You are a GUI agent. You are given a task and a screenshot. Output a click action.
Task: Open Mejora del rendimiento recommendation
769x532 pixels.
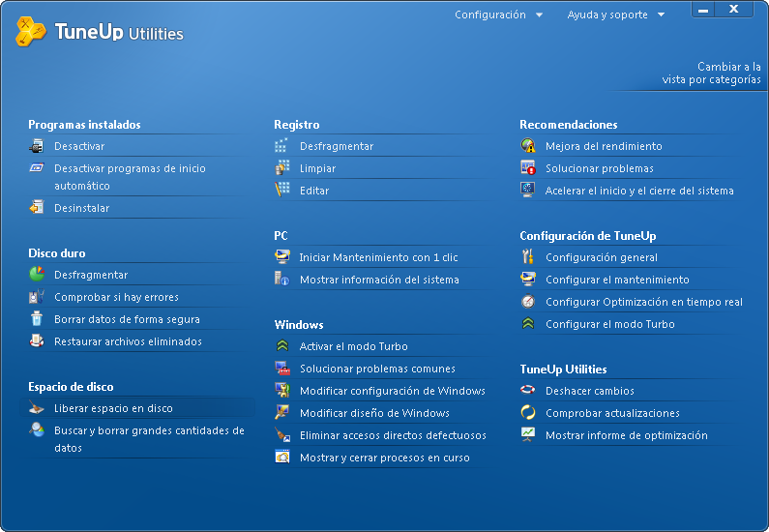[604, 146]
